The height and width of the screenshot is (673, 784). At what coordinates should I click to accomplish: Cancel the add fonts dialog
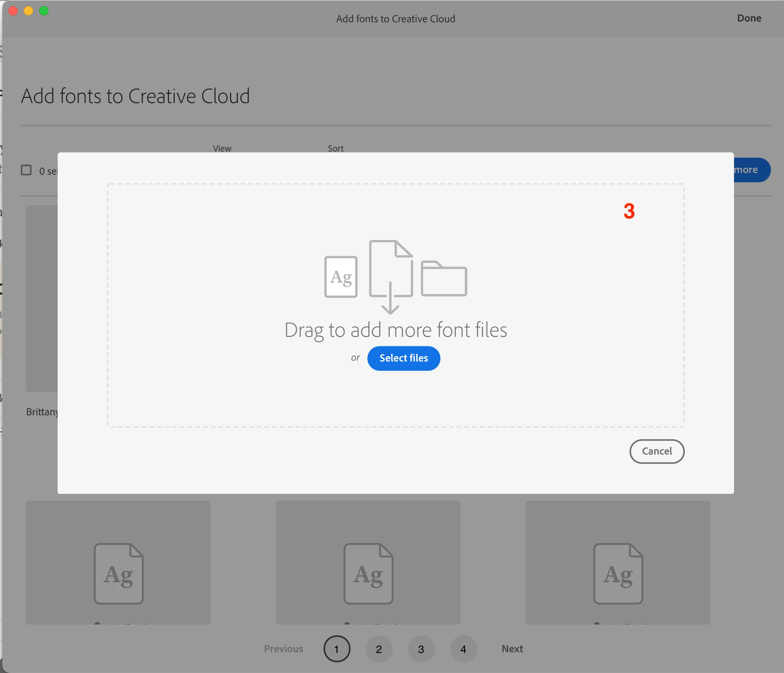pyautogui.click(x=657, y=451)
